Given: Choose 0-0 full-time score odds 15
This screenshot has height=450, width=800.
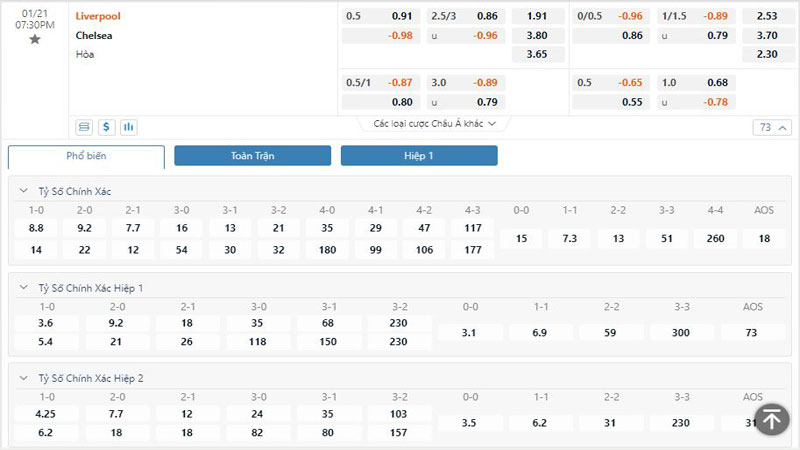Looking at the screenshot, I should tap(521, 239).
